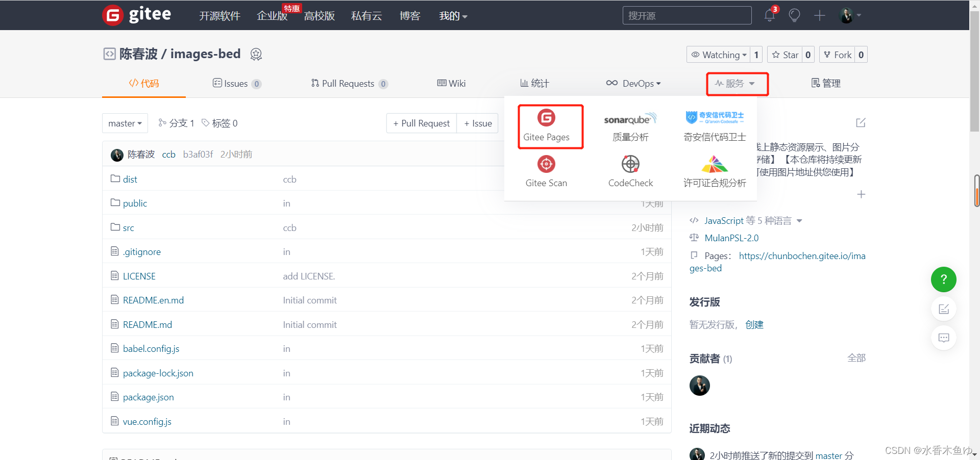Viewport: 980px width, 460px height.
Task: Click inside the 搜开源 search field
Action: 687,15
